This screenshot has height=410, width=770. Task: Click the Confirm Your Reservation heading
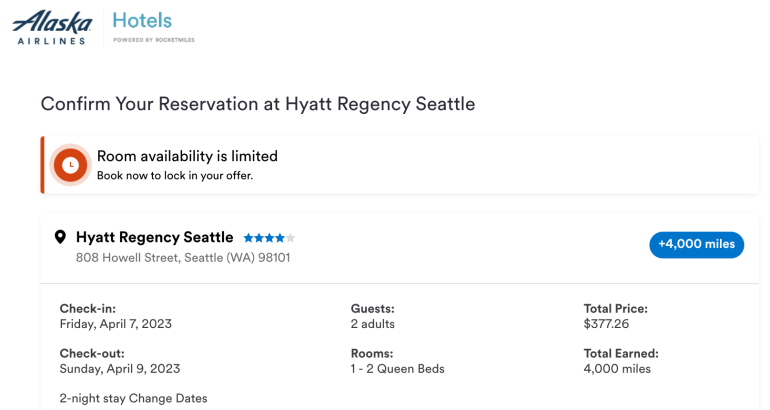(x=257, y=104)
